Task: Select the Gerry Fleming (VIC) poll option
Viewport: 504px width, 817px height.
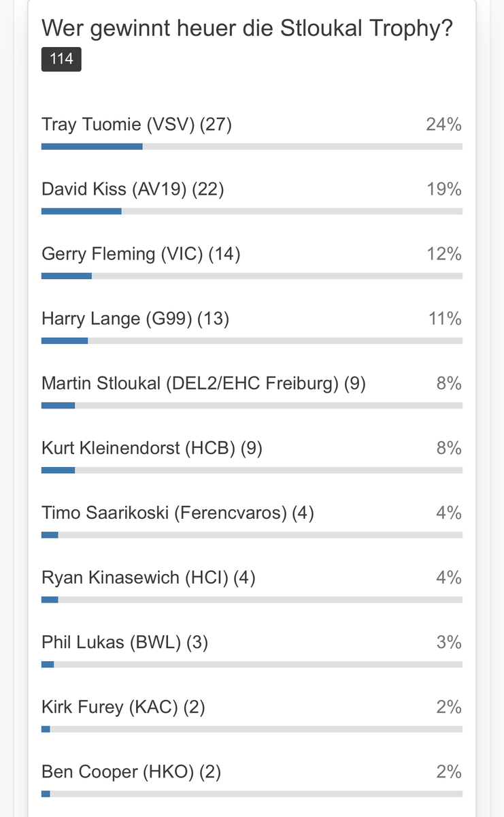Action: click(x=141, y=254)
